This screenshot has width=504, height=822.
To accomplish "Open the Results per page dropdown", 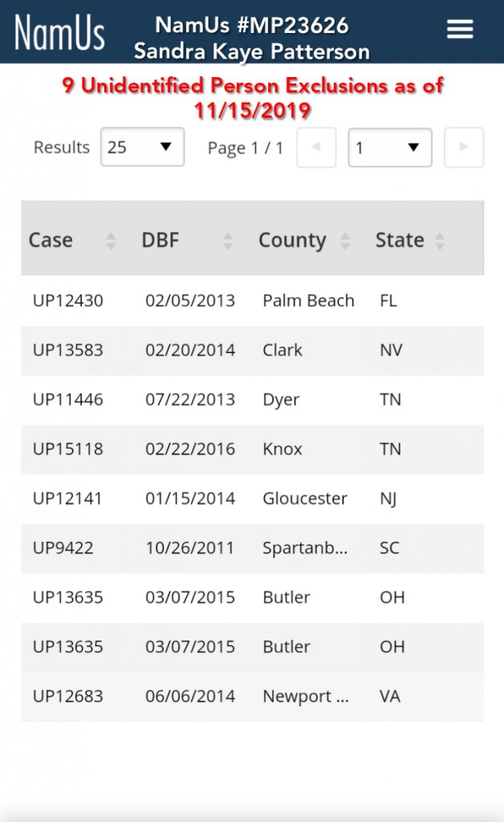I will coord(142,148).
